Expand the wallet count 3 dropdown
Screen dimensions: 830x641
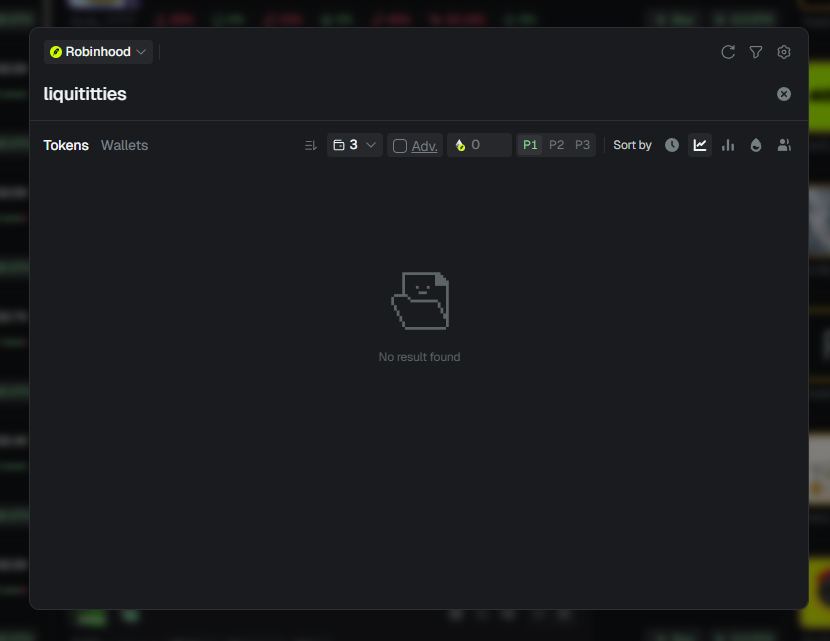point(355,145)
